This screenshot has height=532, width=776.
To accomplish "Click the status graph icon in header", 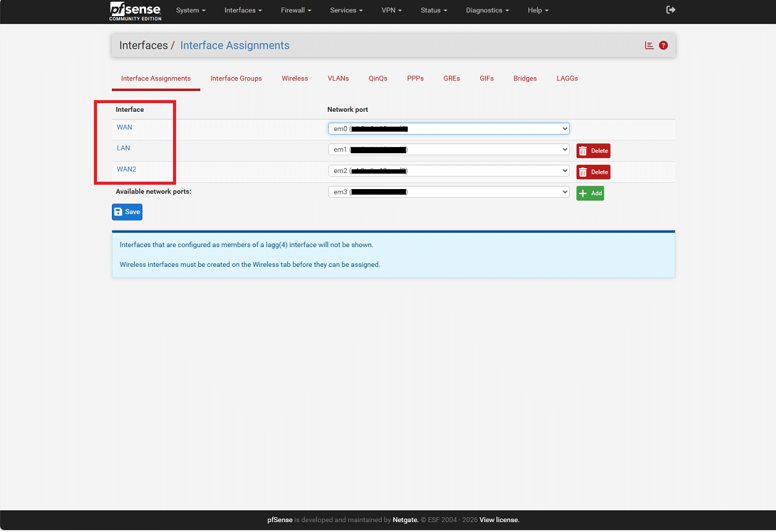I will coord(649,46).
